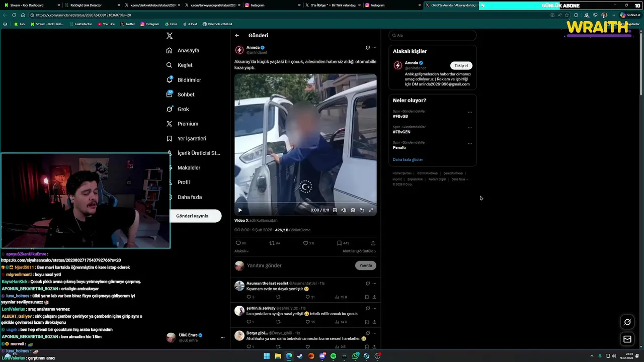
Task: Go to Anasayfa in X sidebar
Action: click(x=183, y=50)
